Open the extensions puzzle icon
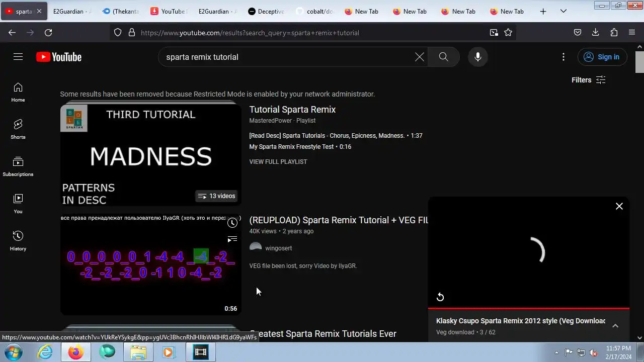This screenshot has width=644, height=362. (614, 32)
